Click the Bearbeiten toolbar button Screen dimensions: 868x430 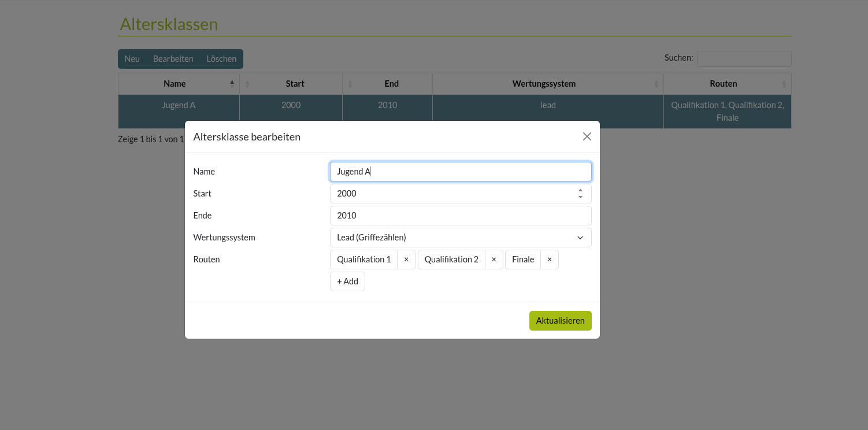(x=173, y=59)
